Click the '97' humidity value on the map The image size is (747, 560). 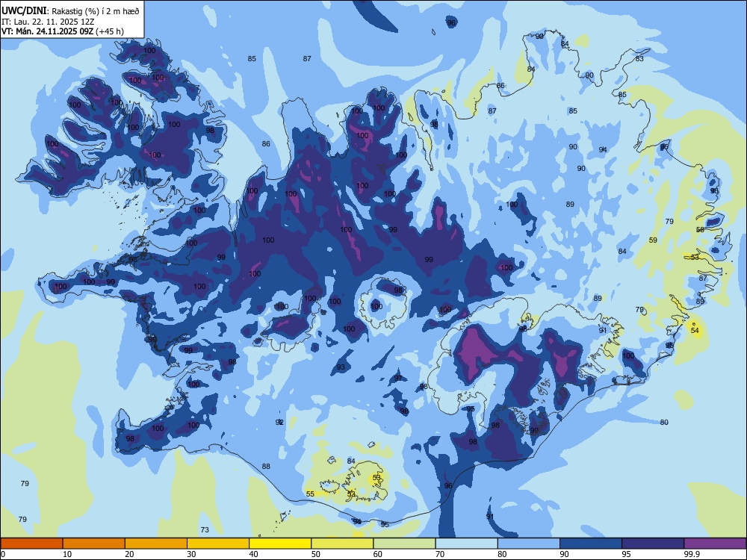[398, 378]
